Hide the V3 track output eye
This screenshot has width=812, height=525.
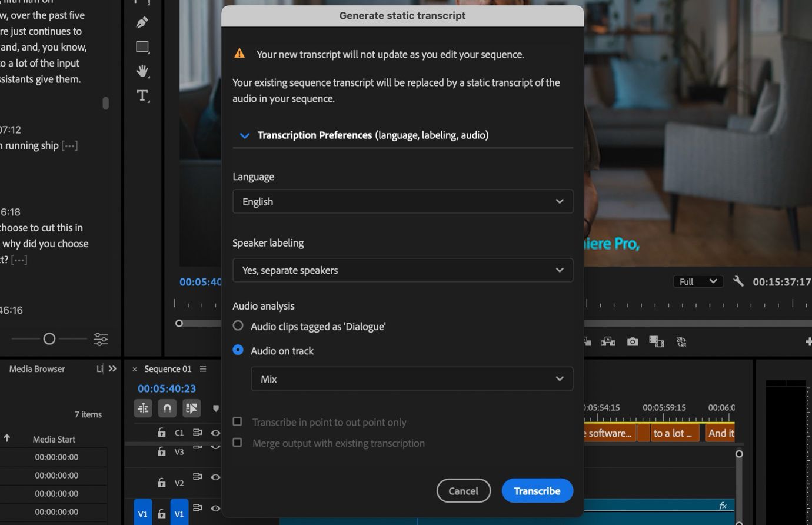point(215,448)
